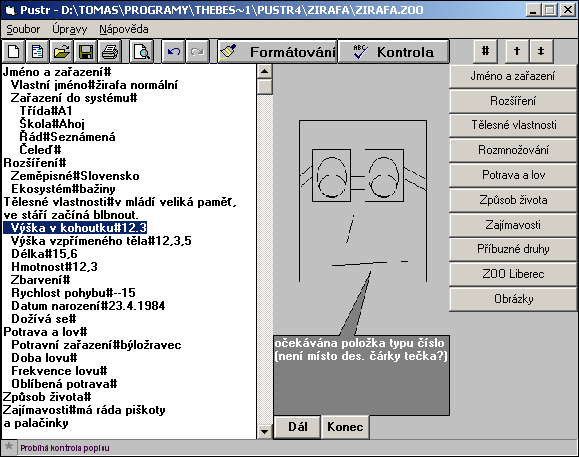Click the Undo arrow icon
Screen dimensions: 579x457
click(x=174, y=51)
